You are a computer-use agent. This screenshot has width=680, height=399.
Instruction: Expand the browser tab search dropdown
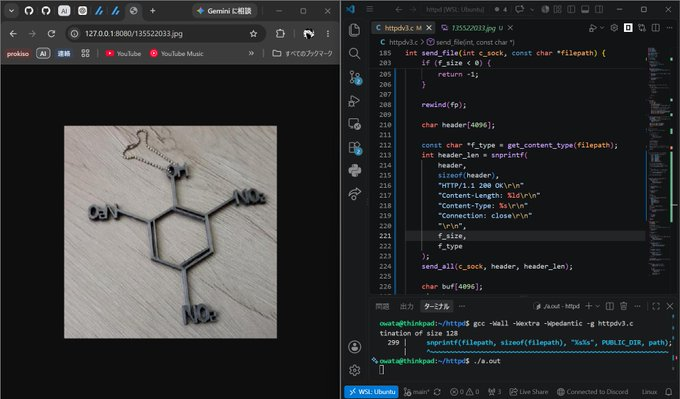pos(12,11)
